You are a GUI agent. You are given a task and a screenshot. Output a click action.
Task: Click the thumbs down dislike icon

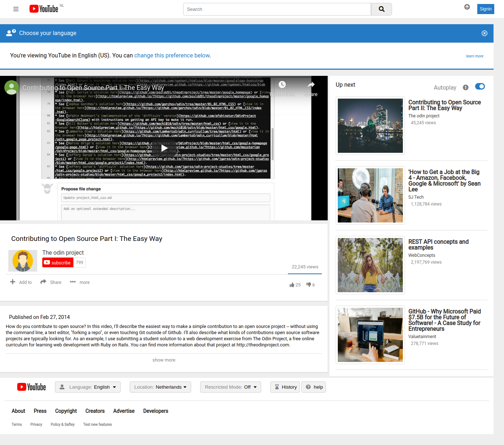(x=309, y=285)
